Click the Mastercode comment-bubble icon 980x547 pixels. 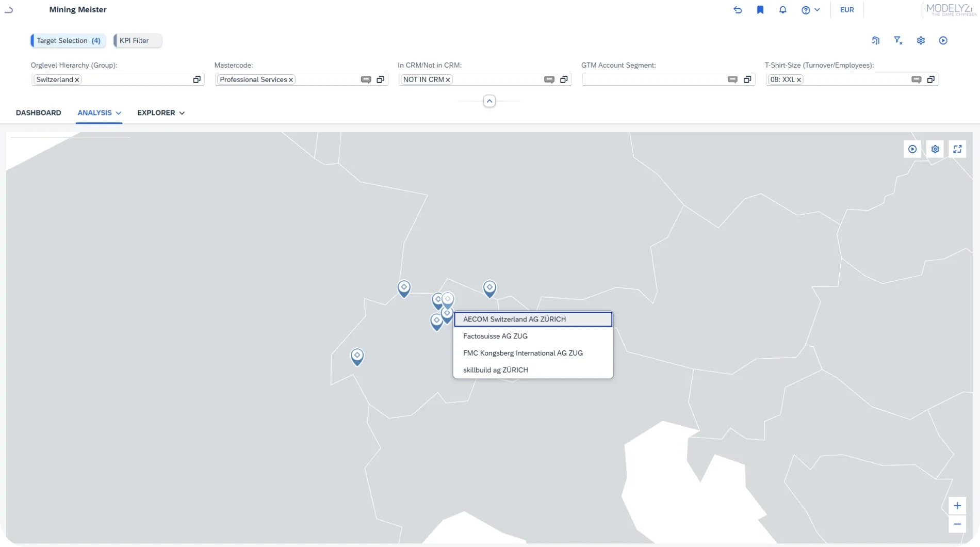[x=366, y=79]
